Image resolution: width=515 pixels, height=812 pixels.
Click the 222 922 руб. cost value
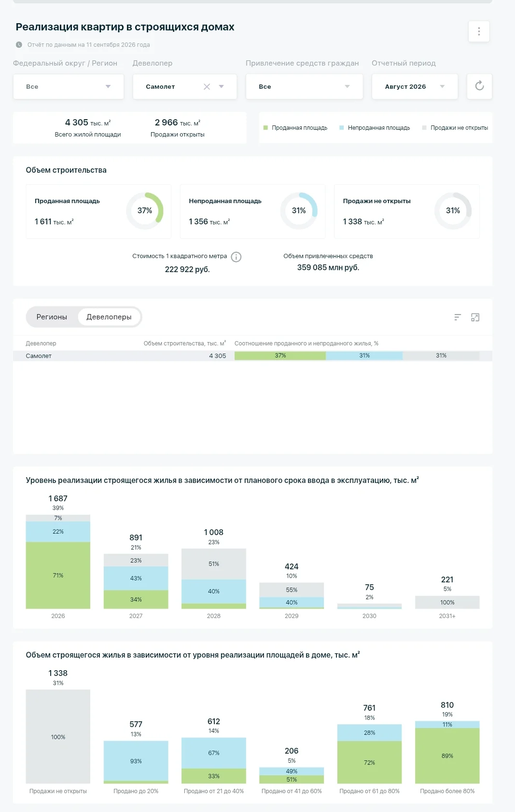(x=187, y=269)
